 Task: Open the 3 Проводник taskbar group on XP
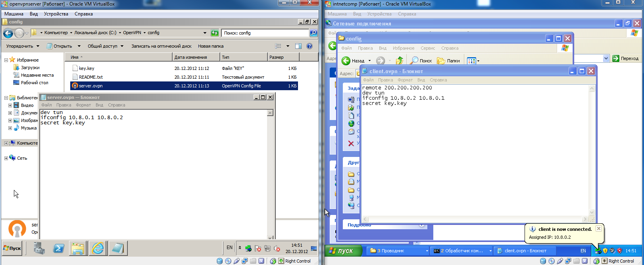[398, 251]
